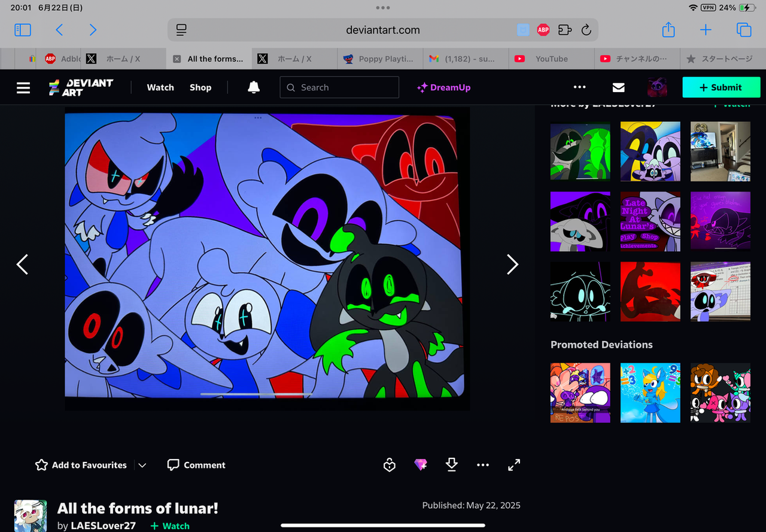Click the Safari multitasking three dots
Viewport: 766px width, 532px height.
click(x=383, y=8)
